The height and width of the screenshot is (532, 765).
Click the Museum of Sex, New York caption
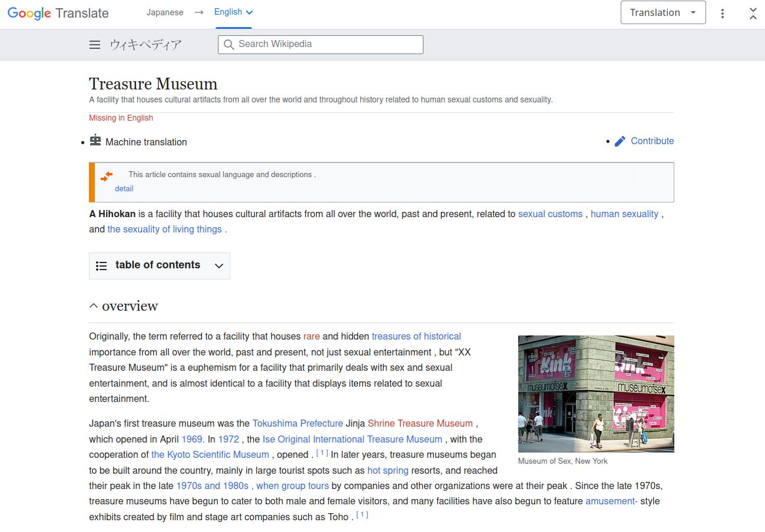point(563,461)
